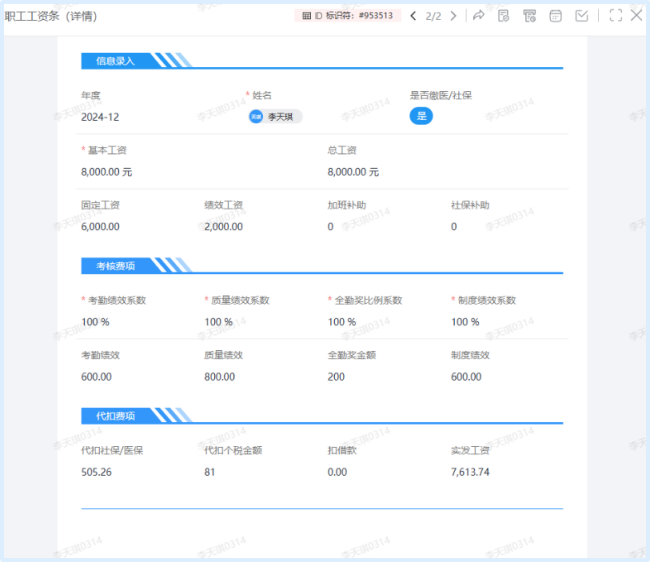
Task: Open the calendar icon in toolbar
Action: pyautogui.click(x=556, y=16)
